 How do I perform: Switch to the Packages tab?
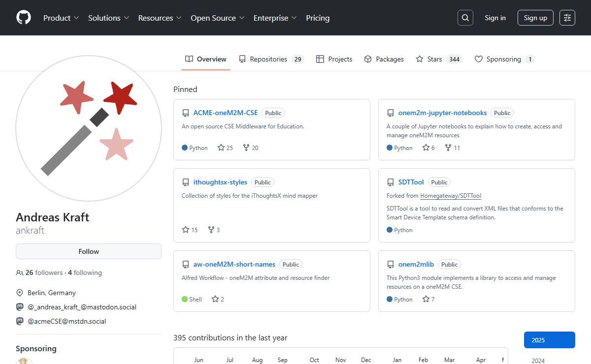384,59
